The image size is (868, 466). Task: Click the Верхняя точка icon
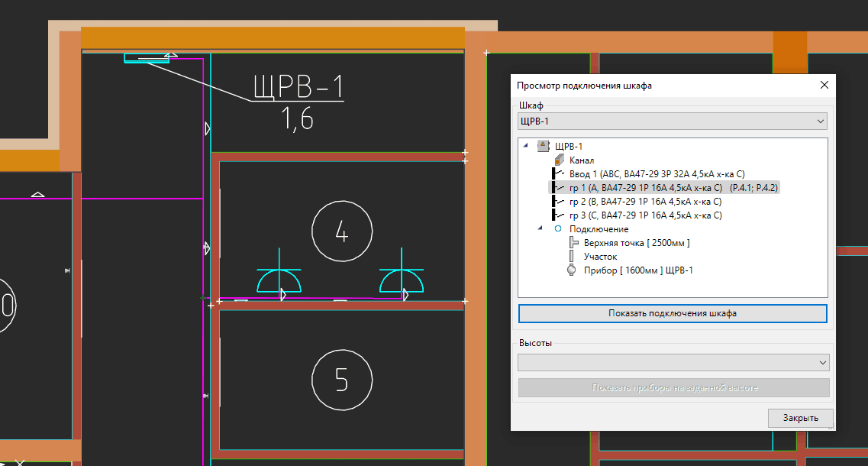coord(573,243)
